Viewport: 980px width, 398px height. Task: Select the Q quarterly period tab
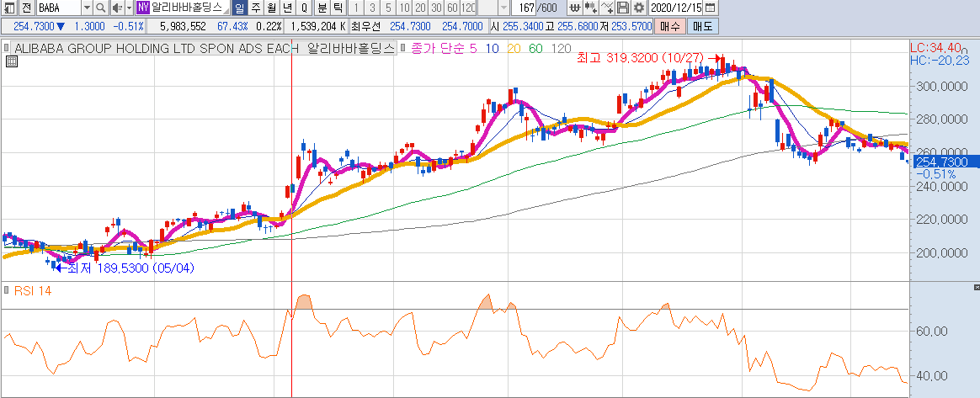(304, 8)
